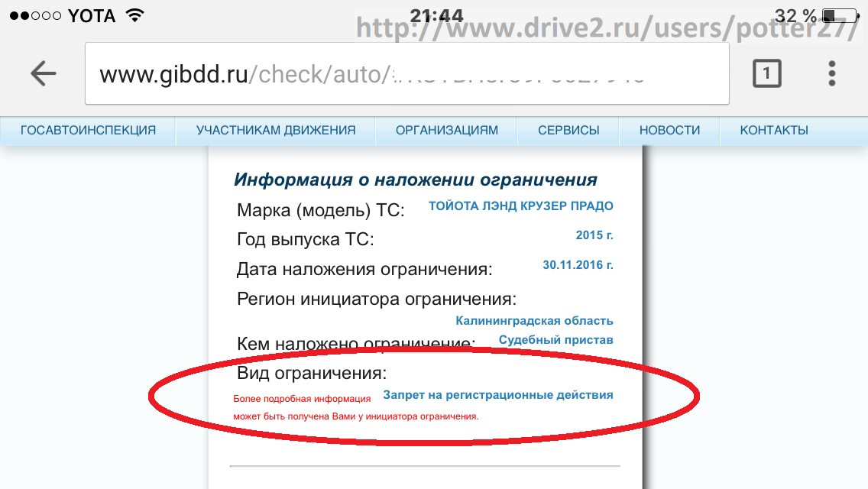The height and width of the screenshot is (489, 868).
Task: Open the ГОСАВТОИНСПЕКЦИЯ menu
Action: coord(88,131)
